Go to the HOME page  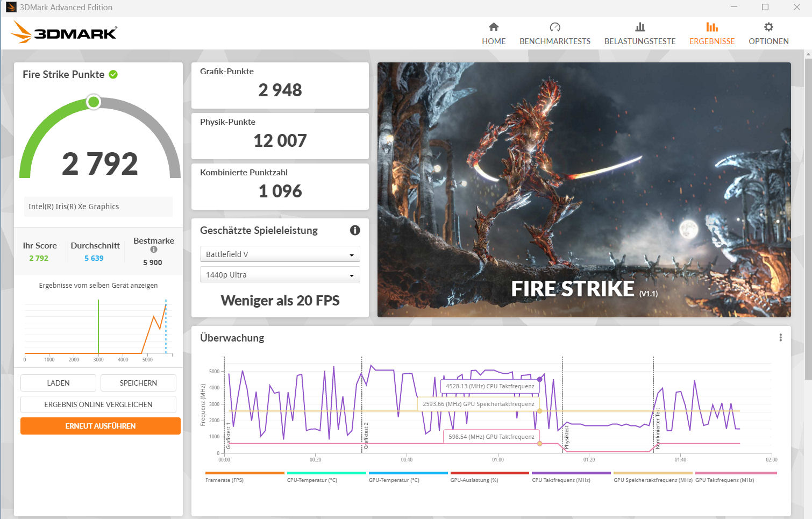pos(494,33)
